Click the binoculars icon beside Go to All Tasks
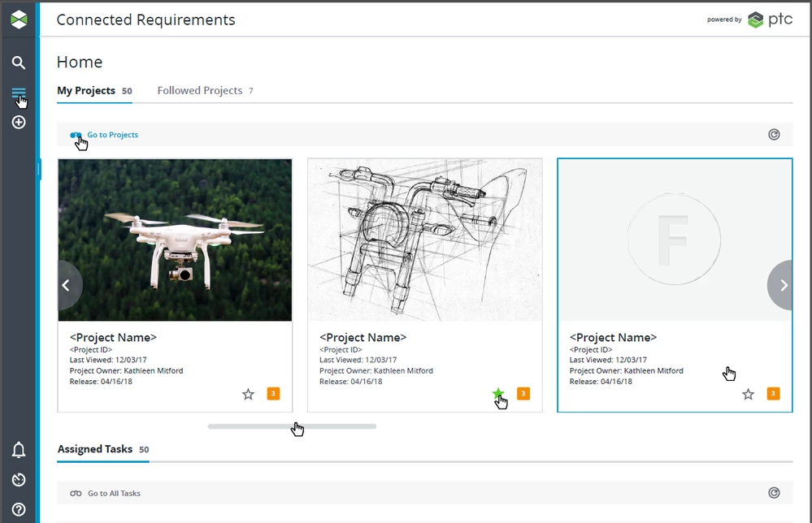Image resolution: width=812 pixels, height=523 pixels. coord(76,494)
